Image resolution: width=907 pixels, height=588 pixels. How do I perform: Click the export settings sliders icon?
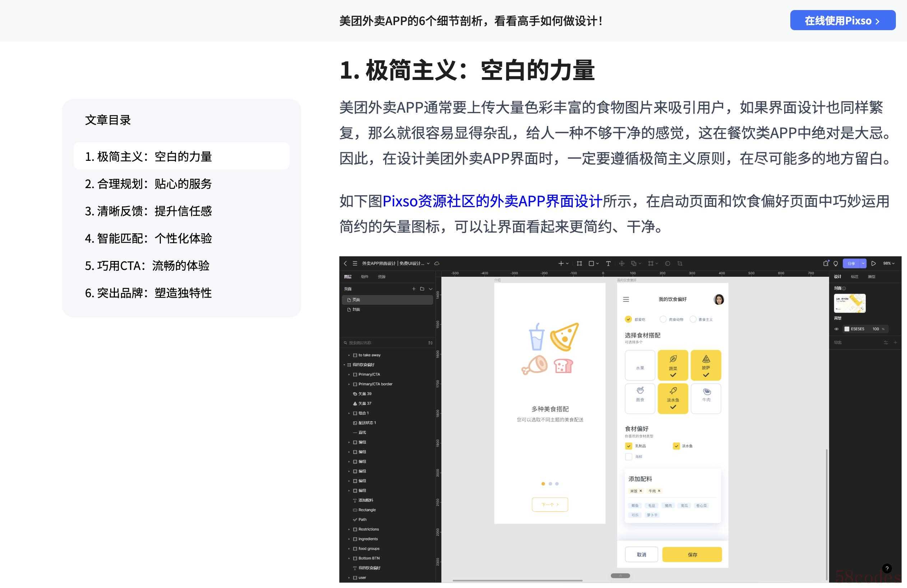click(886, 342)
